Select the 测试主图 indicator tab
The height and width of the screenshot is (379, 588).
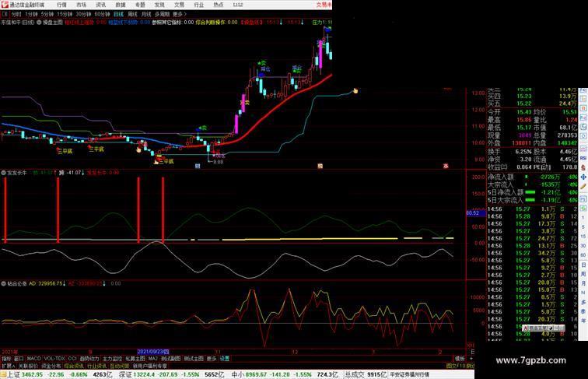tap(194, 359)
